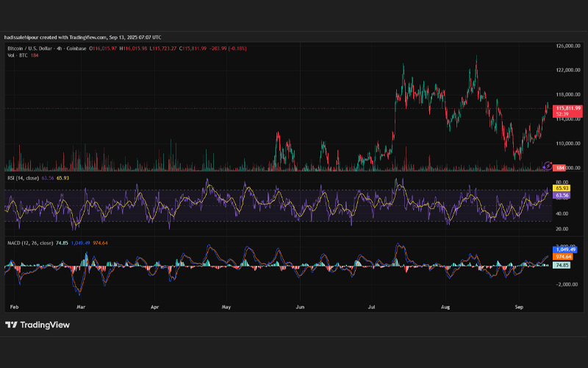Click the purple RSI label 63.56

562,195
